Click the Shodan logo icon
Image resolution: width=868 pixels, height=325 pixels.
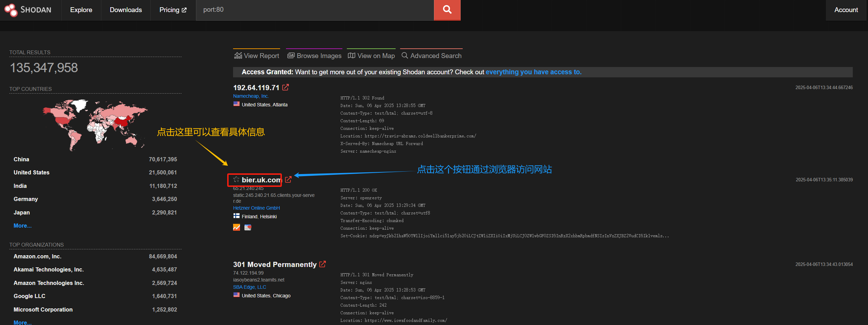click(x=11, y=10)
